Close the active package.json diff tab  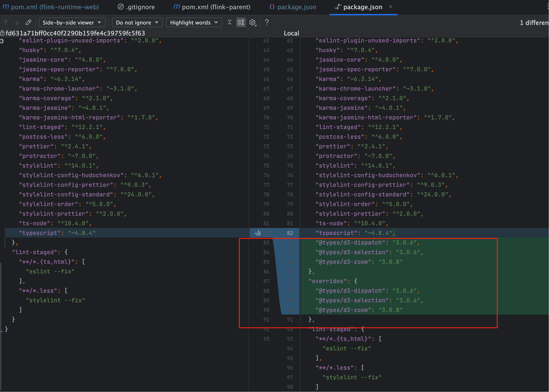tap(391, 7)
